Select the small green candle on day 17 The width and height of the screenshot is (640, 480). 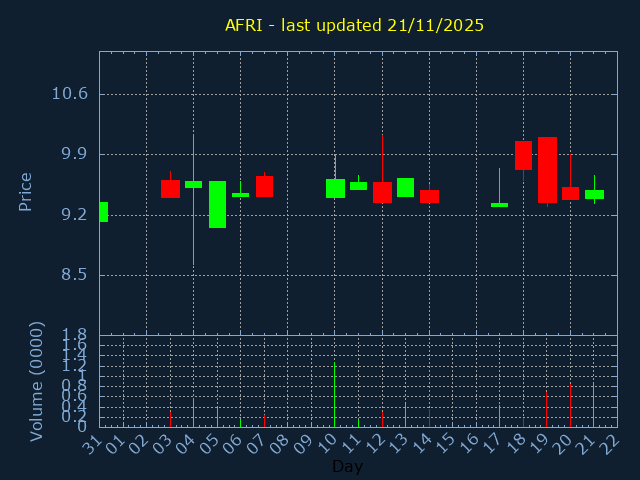click(x=499, y=205)
